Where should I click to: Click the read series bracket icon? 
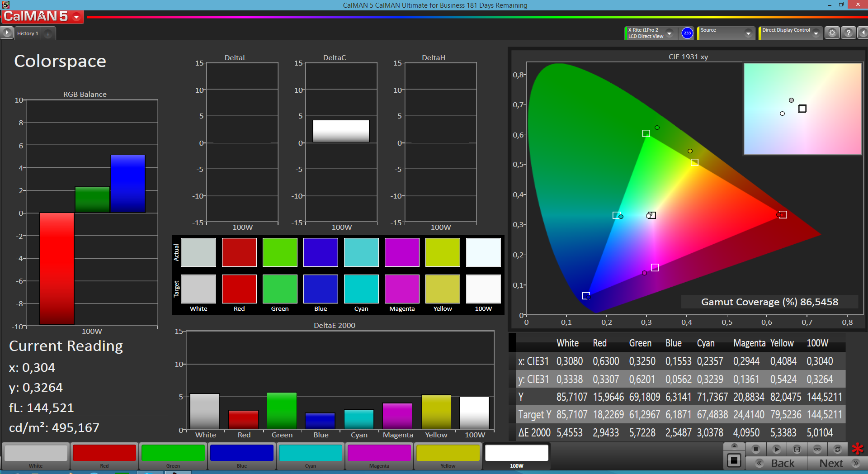coord(797,449)
